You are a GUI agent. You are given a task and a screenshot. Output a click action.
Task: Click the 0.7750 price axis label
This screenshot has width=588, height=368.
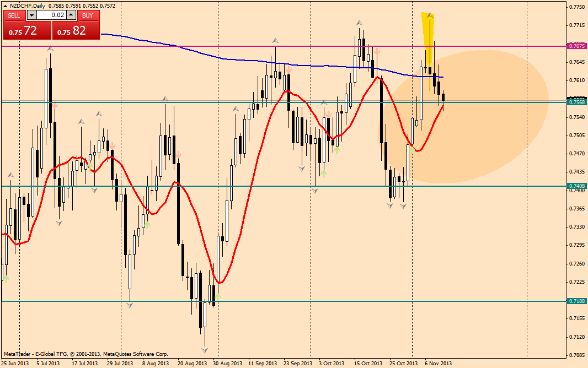click(577, 7)
